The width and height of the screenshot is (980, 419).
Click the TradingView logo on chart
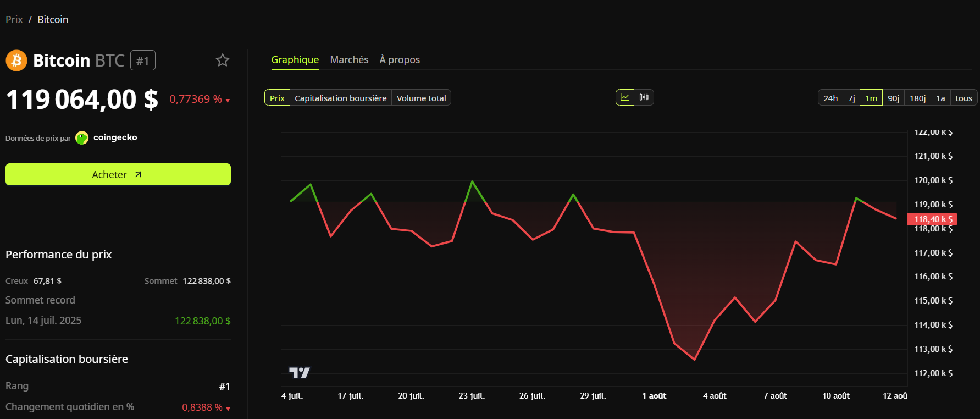coord(300,373)
